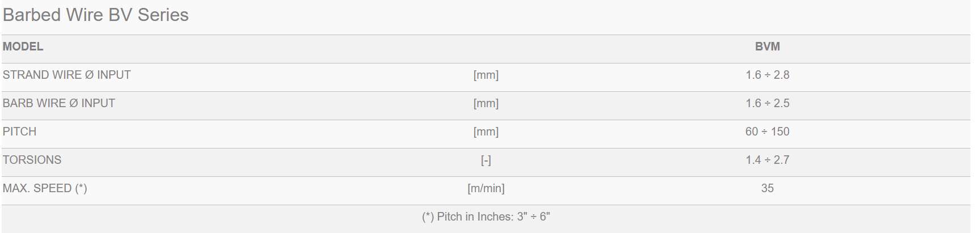Click the pitch [mm] unit cell
This screenshot has width=980, height=233.
click(x=486, y=132)
